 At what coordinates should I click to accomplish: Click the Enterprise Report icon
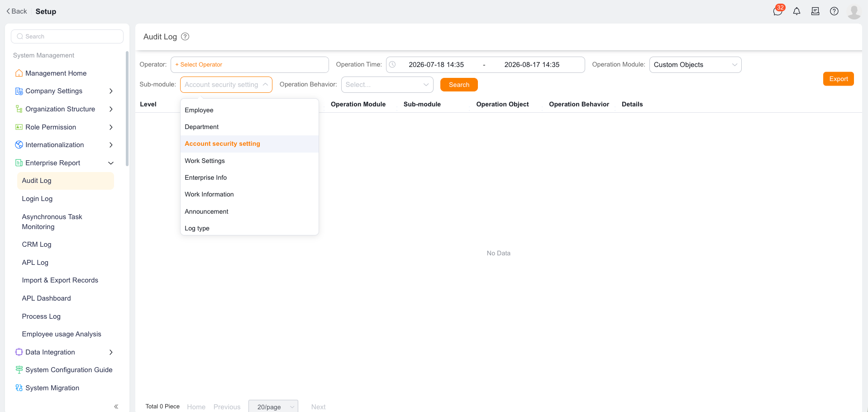click(x=19, y=163)
